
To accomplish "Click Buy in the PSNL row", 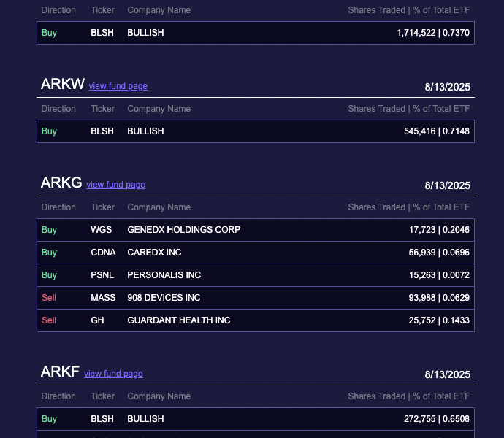I will click(x=49, y=275).
